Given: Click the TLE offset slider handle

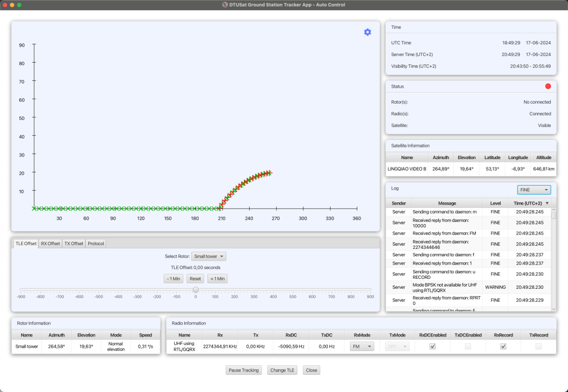Looking at the screenshot, I should pyautogui.click(x=196, y=289).
